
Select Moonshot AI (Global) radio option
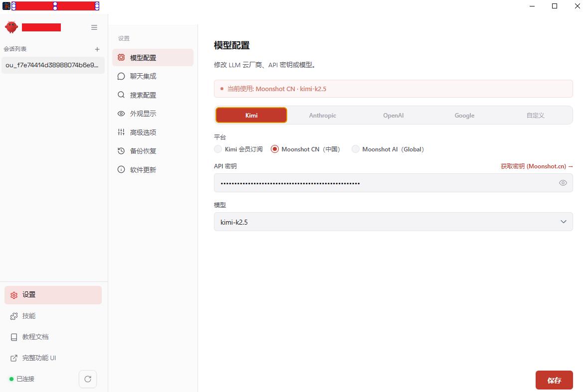(356, 149)
